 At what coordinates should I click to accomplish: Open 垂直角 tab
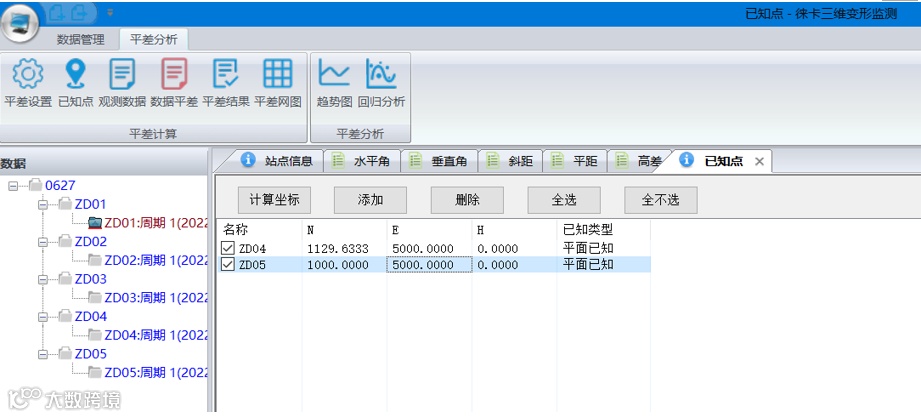point(440,161)
